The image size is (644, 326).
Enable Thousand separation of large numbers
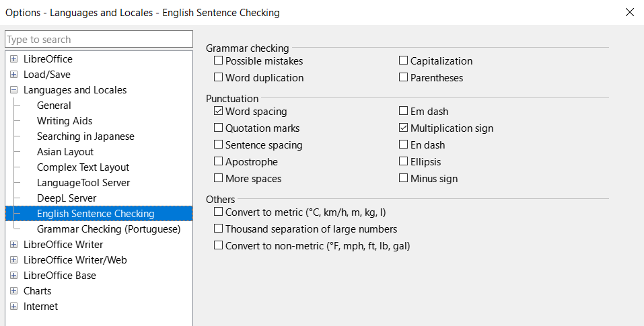[219, 229]
